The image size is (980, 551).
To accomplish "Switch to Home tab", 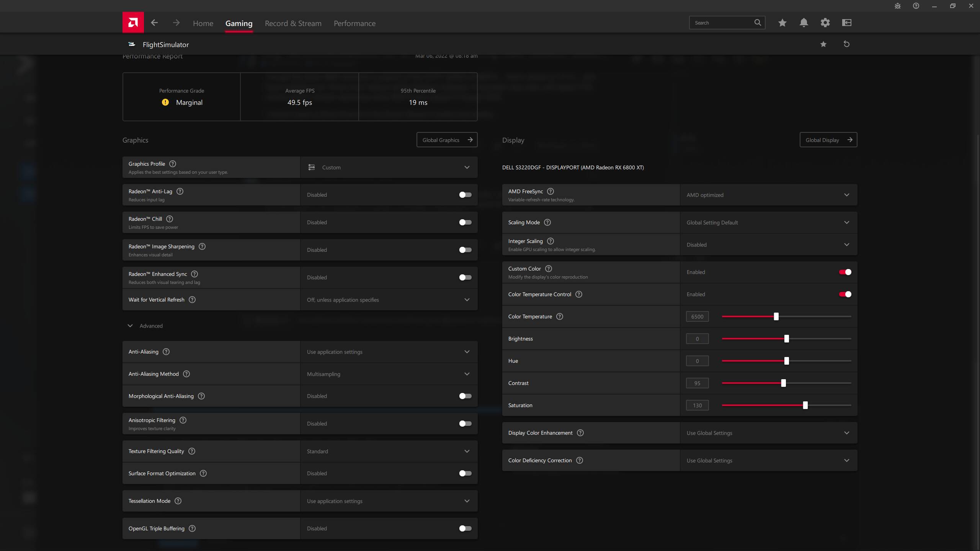I will (203, 23).
